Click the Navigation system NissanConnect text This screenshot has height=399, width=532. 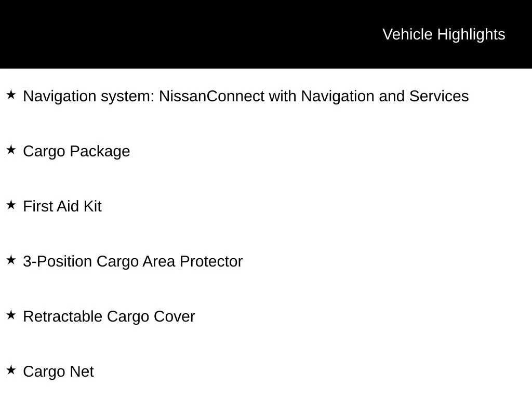pos(246,96)
